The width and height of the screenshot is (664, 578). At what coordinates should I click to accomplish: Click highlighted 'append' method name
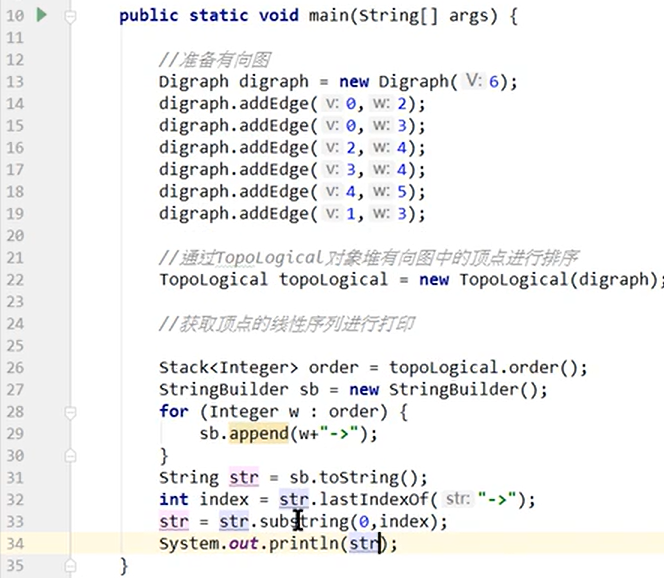click(258, 434)
